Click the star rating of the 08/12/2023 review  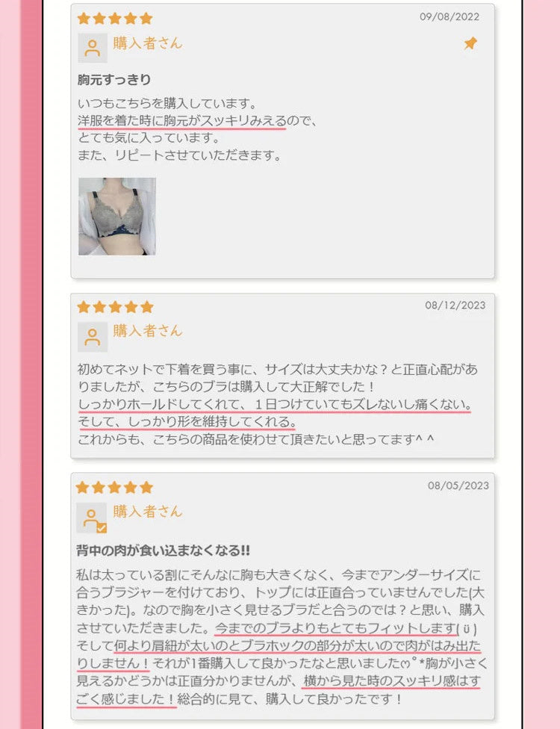pyautogui.click(x=115, y=307)
